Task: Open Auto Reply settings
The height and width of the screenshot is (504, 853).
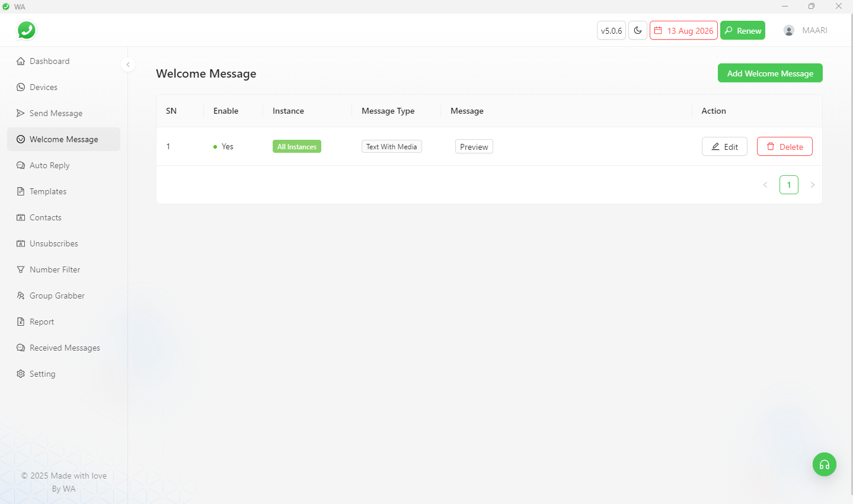Action: (49, 165)
